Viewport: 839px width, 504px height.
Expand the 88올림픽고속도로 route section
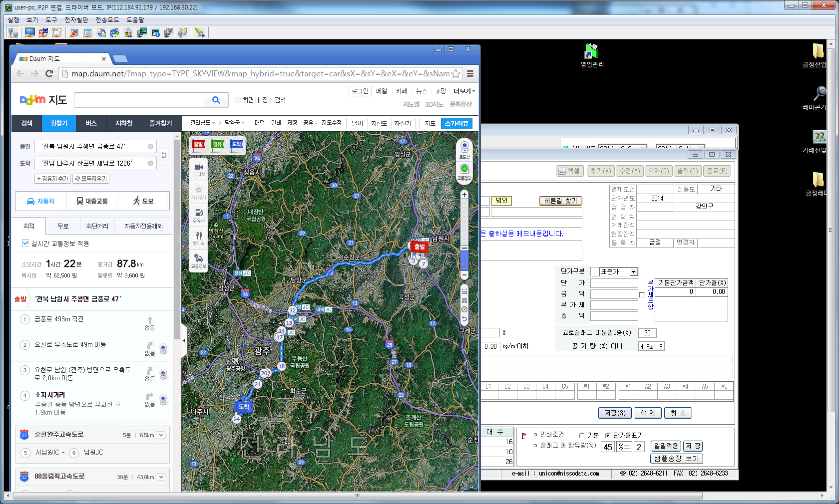point(161,477)
